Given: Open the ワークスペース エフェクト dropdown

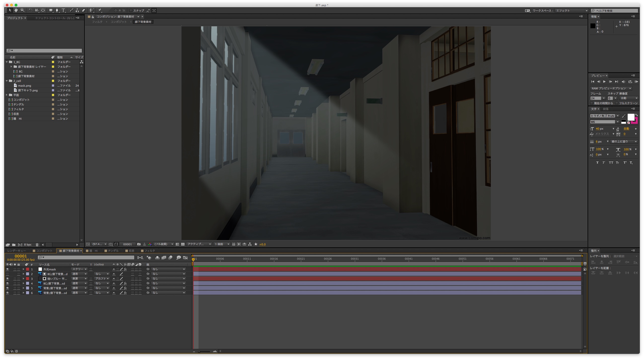Looking at the screenshot, I should coord(571,10).
